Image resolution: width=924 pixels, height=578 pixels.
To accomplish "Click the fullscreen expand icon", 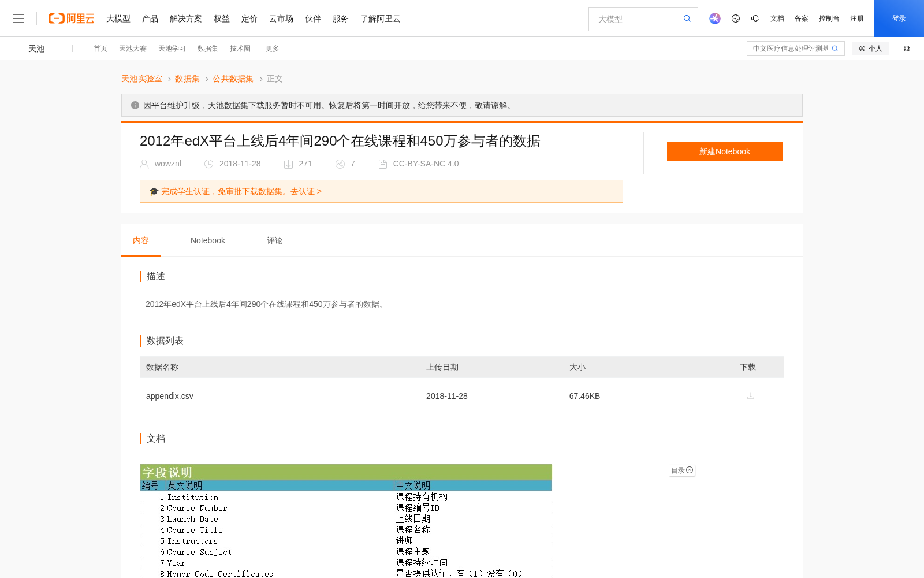I will [907, 49].
